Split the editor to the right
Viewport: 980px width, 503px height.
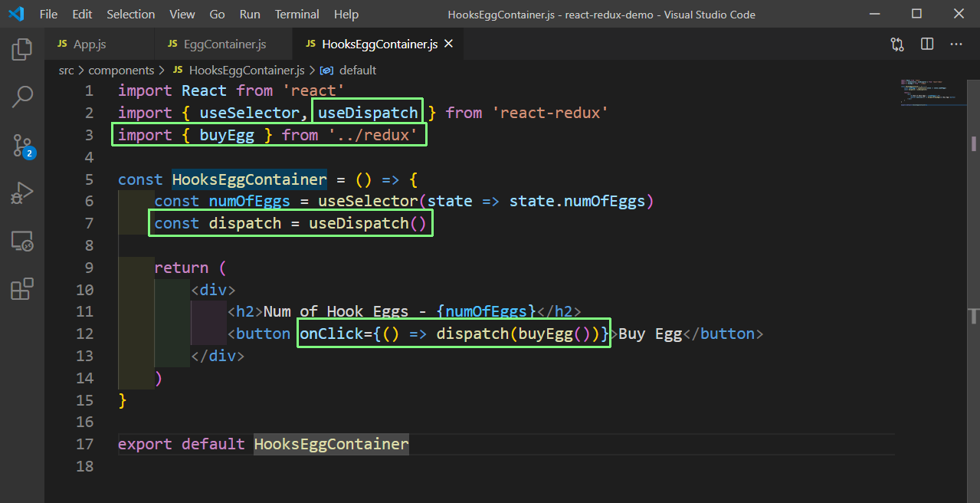927,44
